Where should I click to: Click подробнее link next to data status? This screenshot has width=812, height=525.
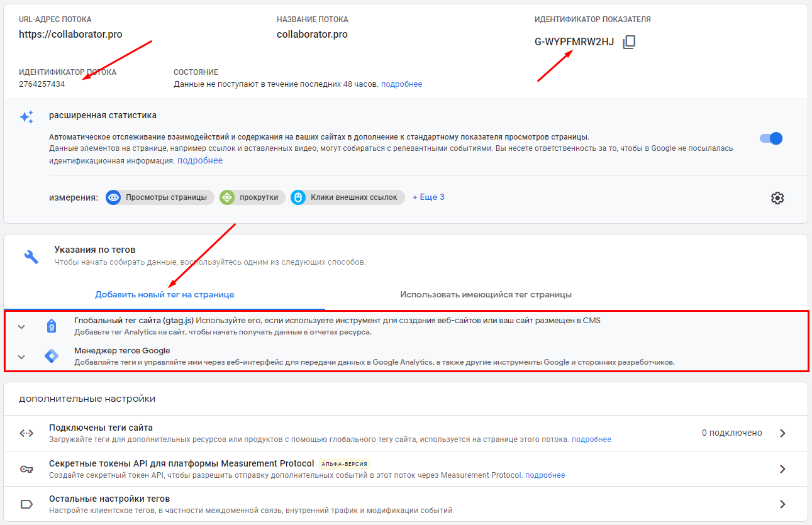[x=401, y=84]
